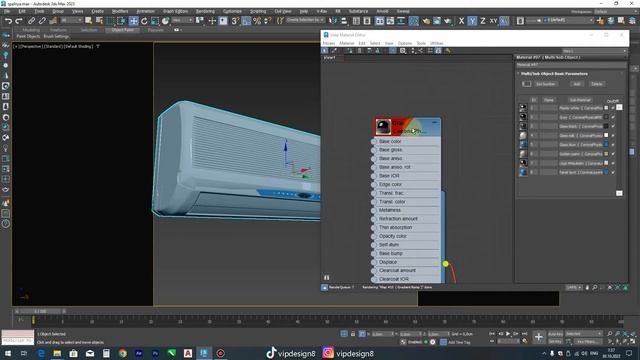Toggle On/Off checkbox for Grey sub-material

click(613, 117)
